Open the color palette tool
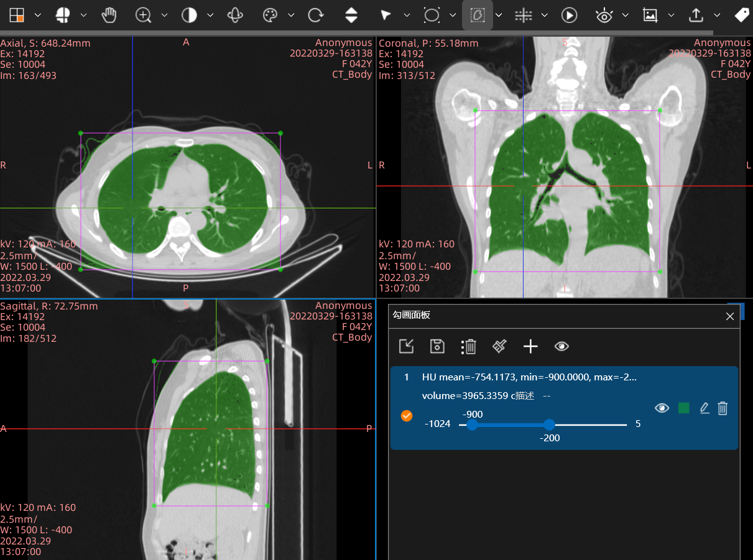 coord(270,16)
